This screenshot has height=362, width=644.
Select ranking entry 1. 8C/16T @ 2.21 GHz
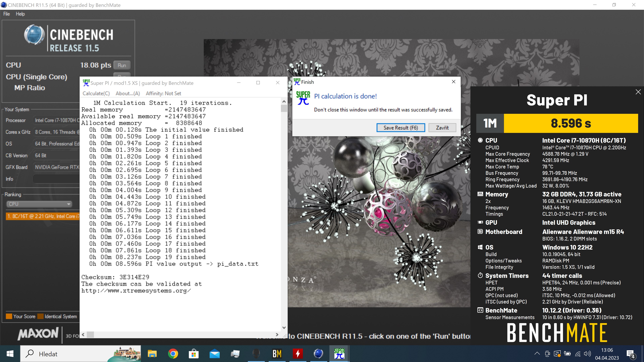pos(43,216)
